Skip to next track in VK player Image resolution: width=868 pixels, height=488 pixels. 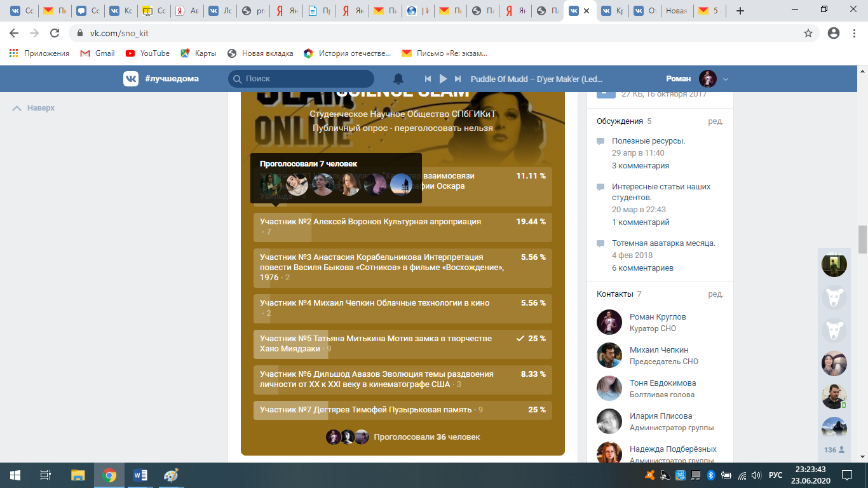(458, 79)
